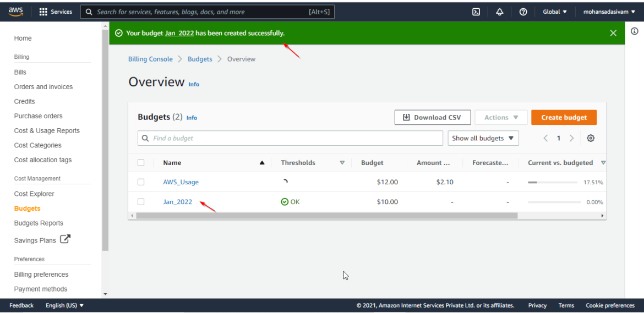
Task: Open the help question mark icon
Action: point(523,12)
